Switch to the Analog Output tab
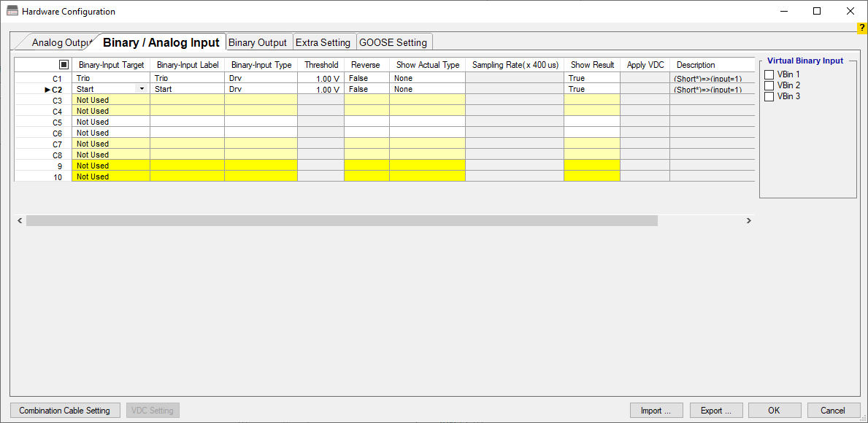Screen dimensions: 868x423 coord(60,42)
